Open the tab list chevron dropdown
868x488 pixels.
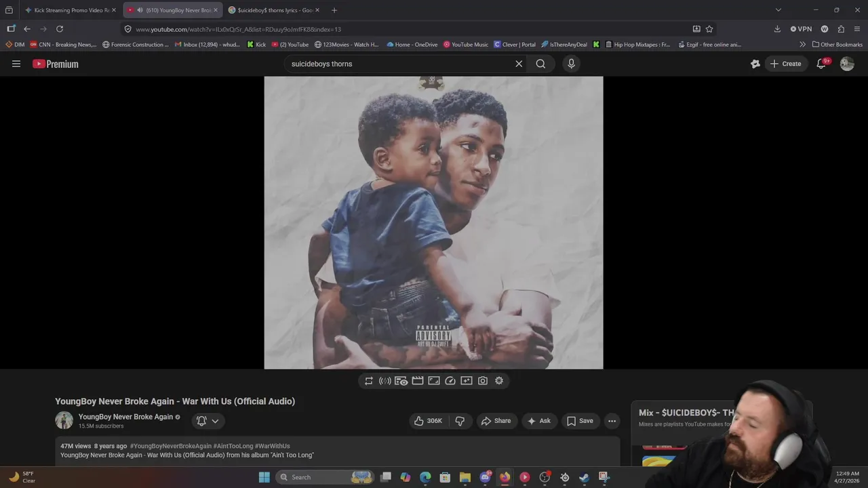coord(778,10)
